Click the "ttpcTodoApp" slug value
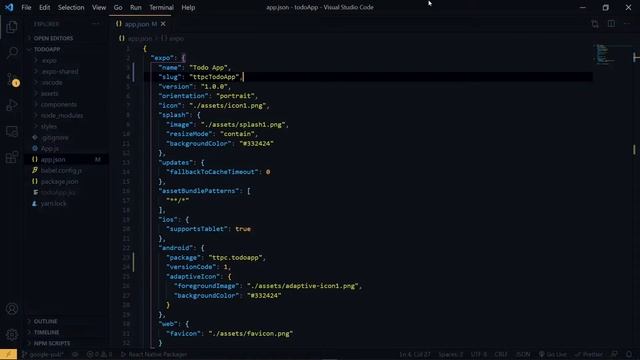Image resolution: width=640 pixels, height=360 pixels. (214, 77)
